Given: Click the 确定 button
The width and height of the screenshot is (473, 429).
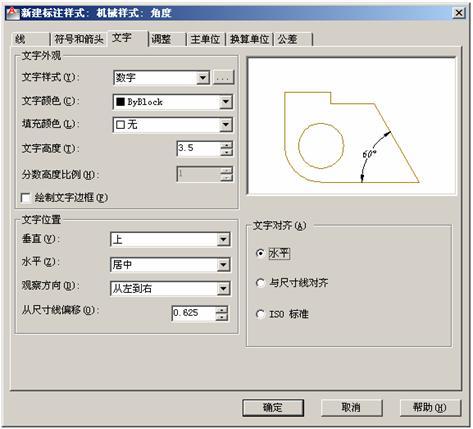Looking at the screenshot, I should tap(273, 408).
